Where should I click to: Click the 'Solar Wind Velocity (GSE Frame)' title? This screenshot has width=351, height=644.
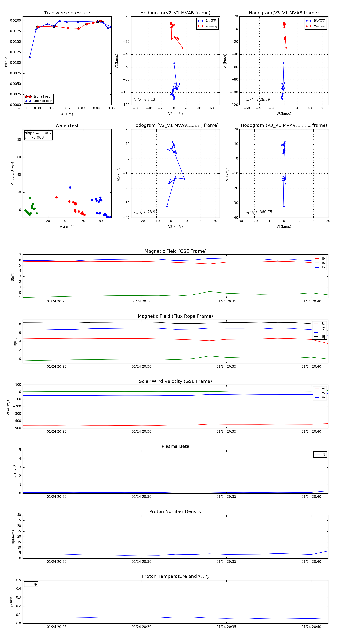click(175, 381)
